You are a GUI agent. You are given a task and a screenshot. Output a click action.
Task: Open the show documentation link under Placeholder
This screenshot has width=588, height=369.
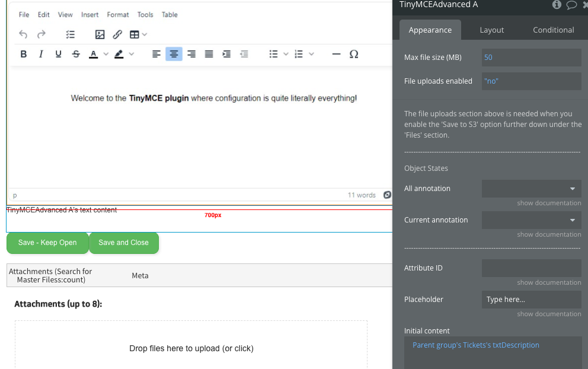(549, 314)
